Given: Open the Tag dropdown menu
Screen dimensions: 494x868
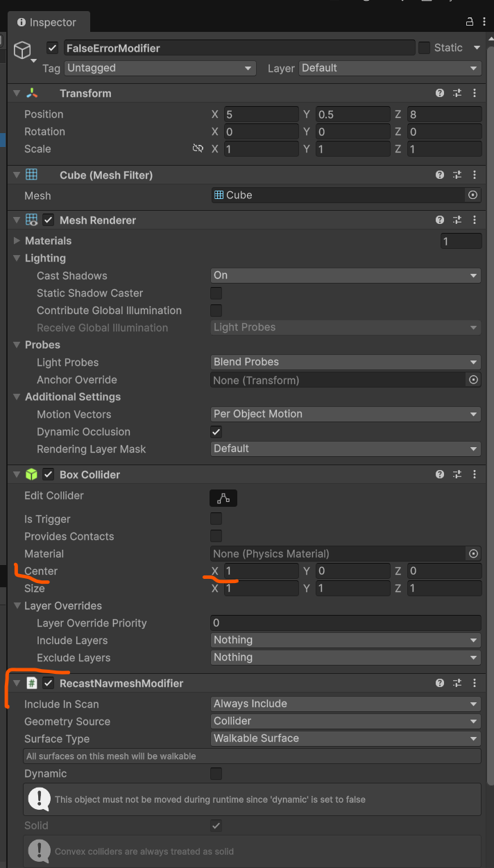Looking at the screenshot, I should tap(160, 68).
